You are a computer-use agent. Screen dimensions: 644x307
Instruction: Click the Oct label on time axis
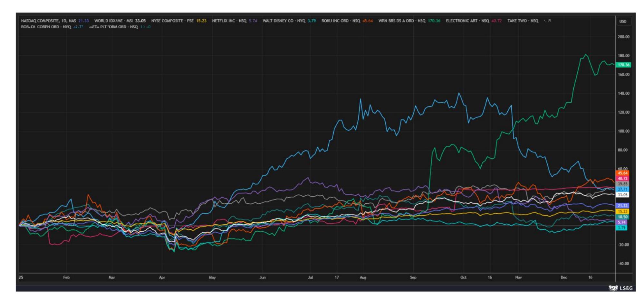[463, 277]
